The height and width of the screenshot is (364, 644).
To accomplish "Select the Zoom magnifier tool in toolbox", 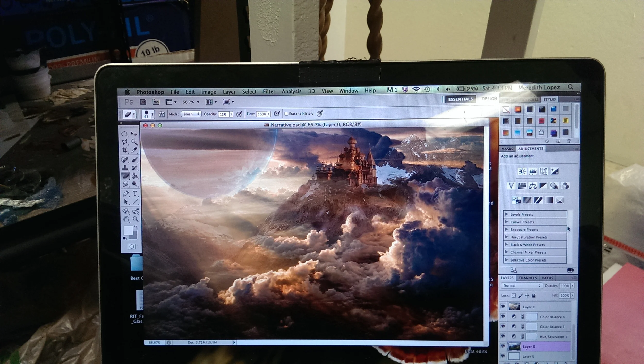I will tap(135, 219).
